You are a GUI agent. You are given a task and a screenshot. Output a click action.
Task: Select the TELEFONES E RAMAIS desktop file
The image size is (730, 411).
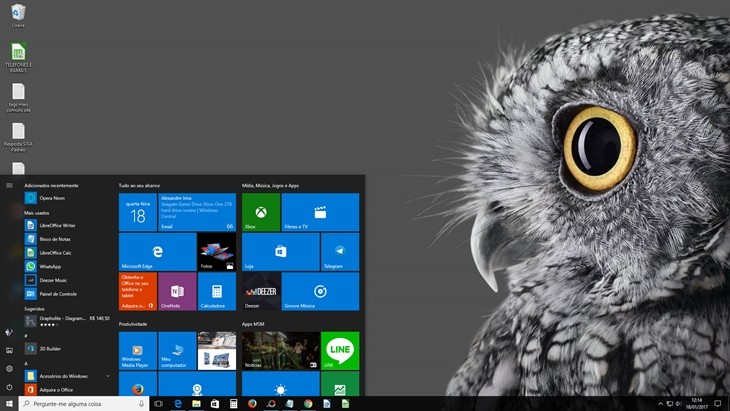pyautogui.click(x=18, y=57)
